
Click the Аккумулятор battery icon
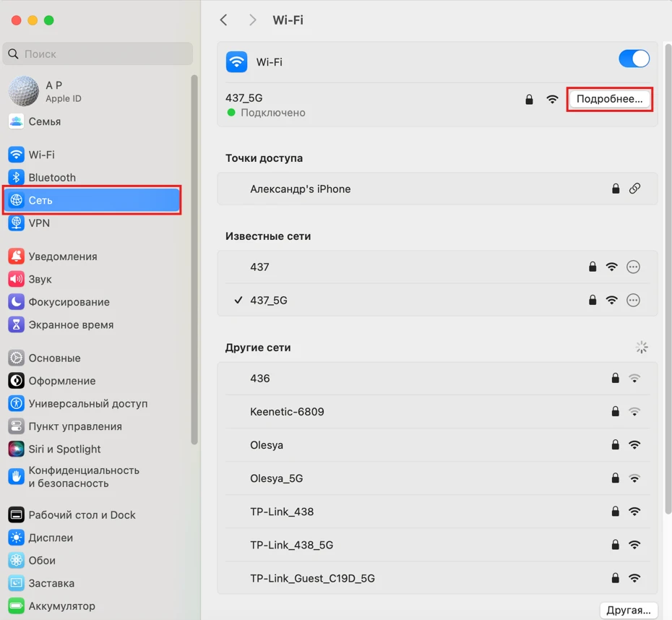tap(17, 606)
